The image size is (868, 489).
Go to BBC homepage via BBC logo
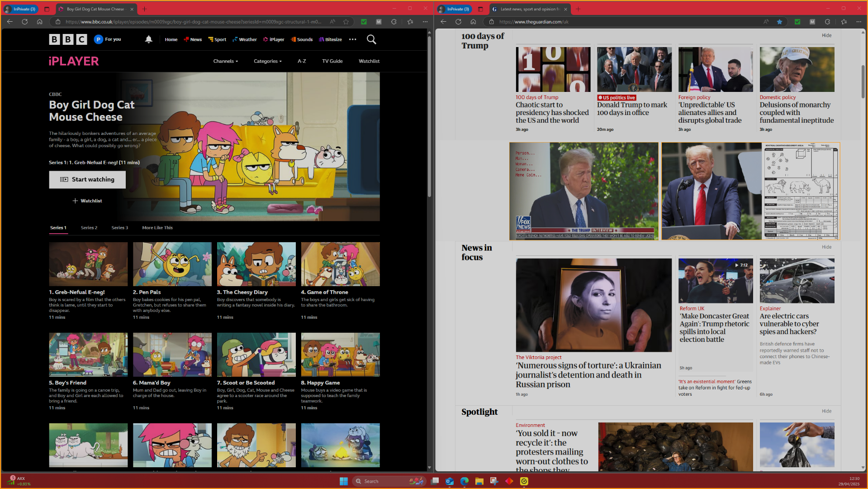tap(68, 39)
